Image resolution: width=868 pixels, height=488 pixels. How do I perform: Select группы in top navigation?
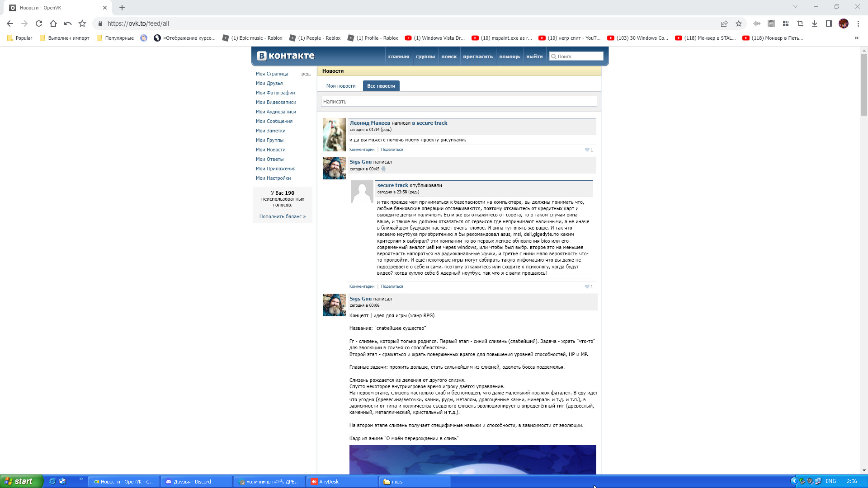coord(425,56)
